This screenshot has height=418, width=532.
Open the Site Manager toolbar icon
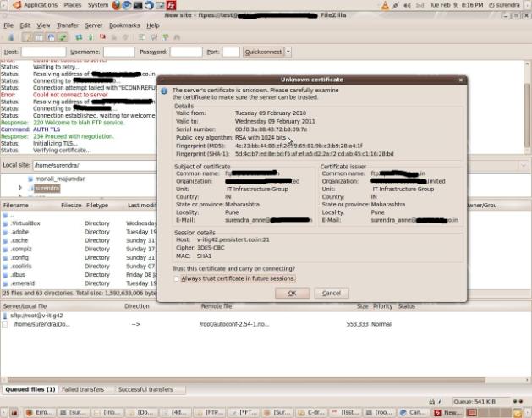tap(10, 37)
